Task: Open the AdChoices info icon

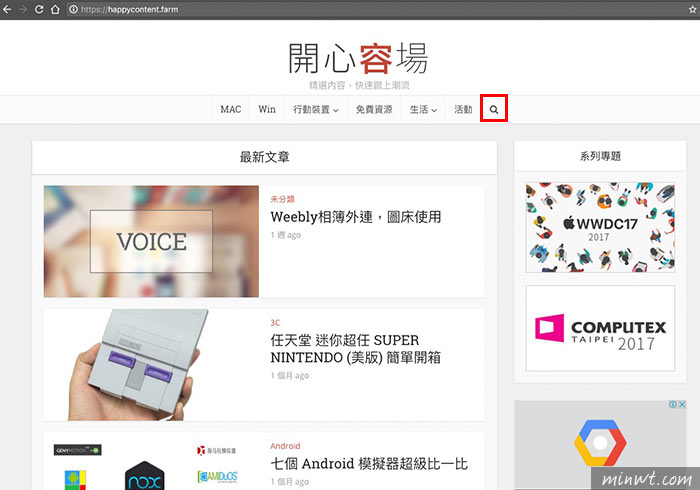Action: point(673,404)
